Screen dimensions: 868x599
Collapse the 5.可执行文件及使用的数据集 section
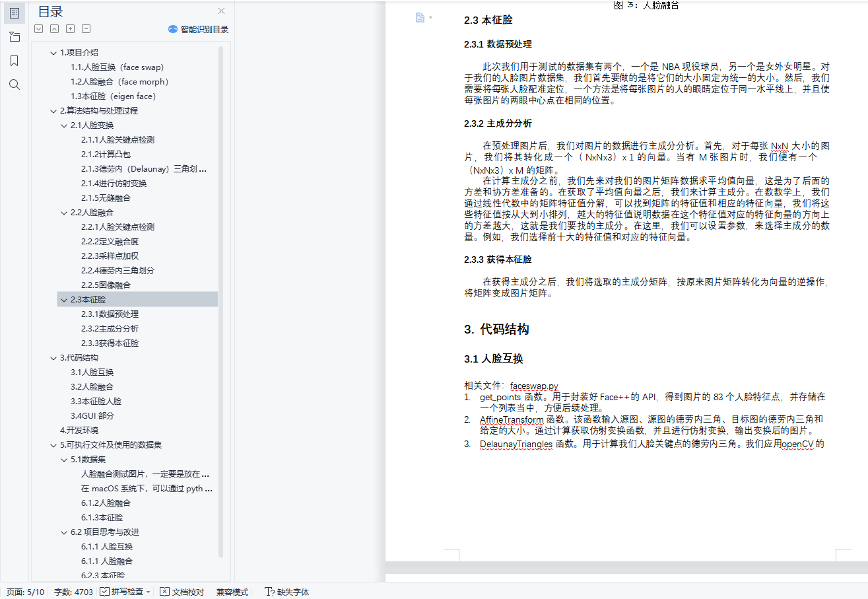53,445
